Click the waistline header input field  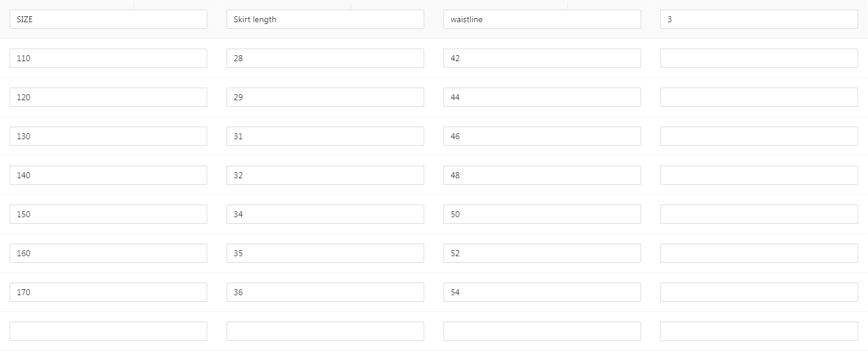pos(542,19)
